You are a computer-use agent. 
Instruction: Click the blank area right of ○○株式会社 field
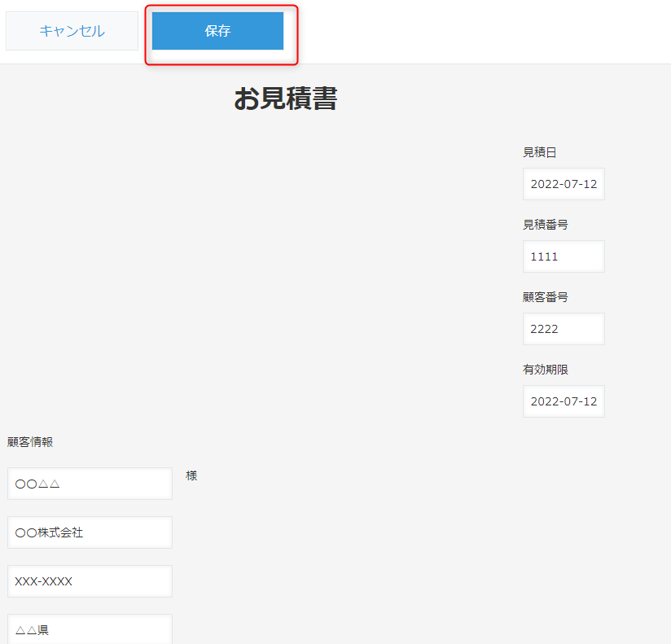pos(366,532)
